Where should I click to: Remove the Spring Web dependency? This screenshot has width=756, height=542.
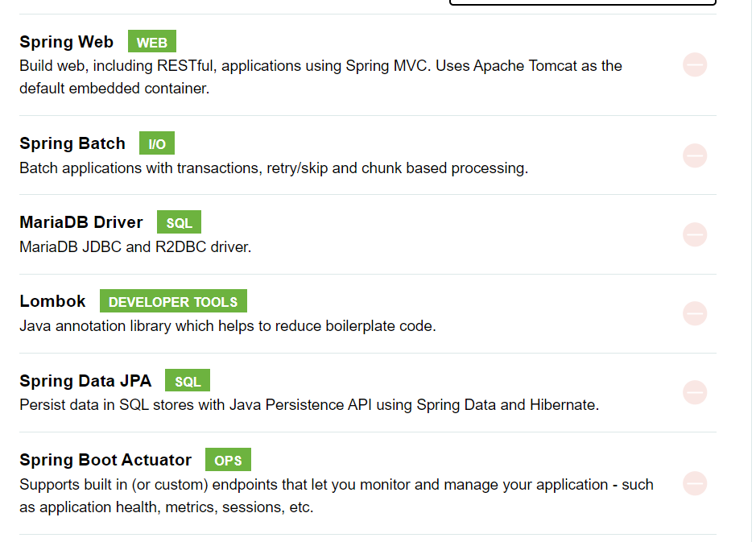pyautogui.click(x=695, y=64)
